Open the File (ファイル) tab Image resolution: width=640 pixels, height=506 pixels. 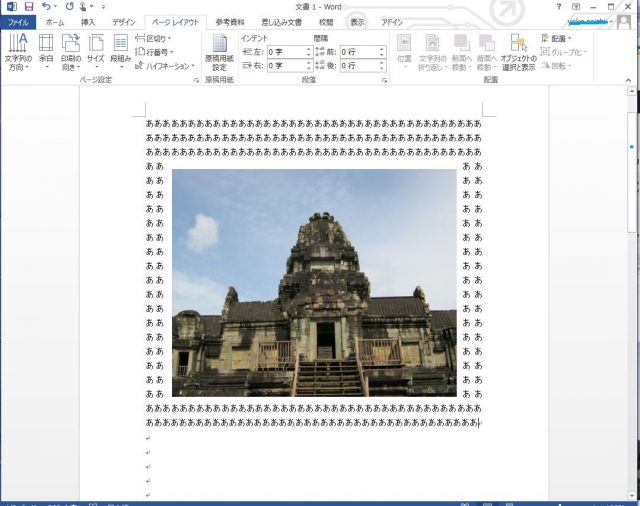[18, 22]
